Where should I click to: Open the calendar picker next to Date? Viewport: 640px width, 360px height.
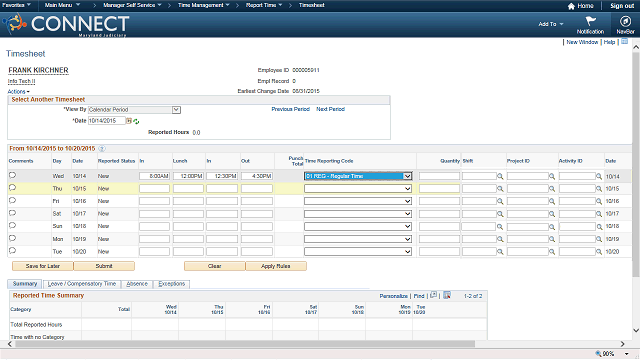(x=129, y=121)
